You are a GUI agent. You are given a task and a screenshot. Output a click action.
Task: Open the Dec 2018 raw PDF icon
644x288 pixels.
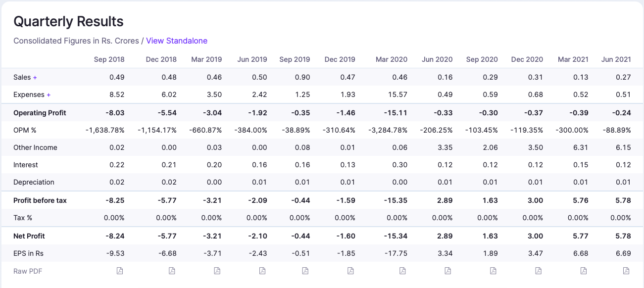point(172,271)
